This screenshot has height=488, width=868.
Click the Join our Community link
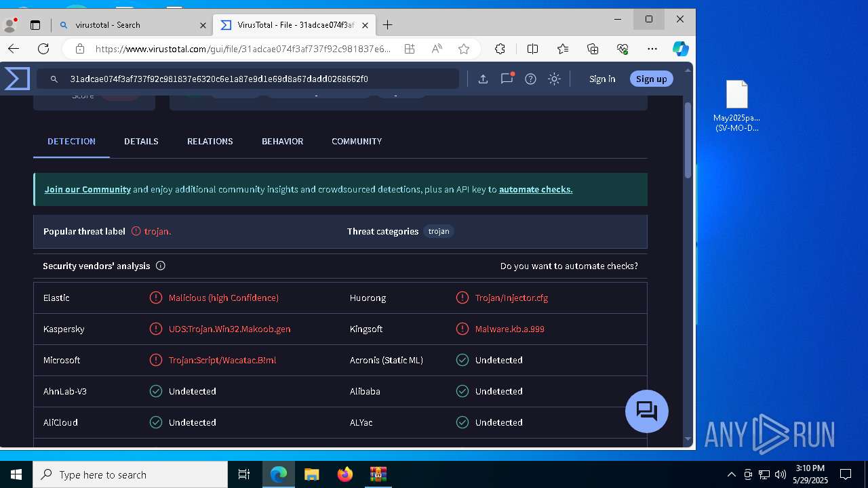pos(87,190)
